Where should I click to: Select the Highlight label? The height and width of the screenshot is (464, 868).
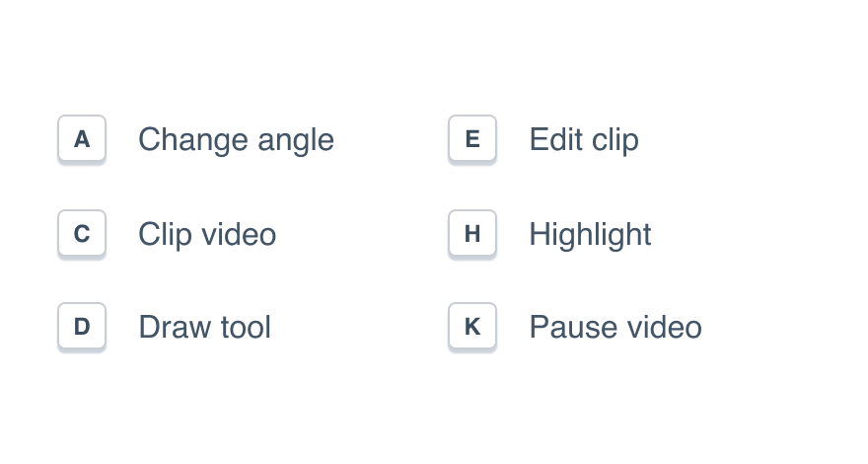coord(590,234)
